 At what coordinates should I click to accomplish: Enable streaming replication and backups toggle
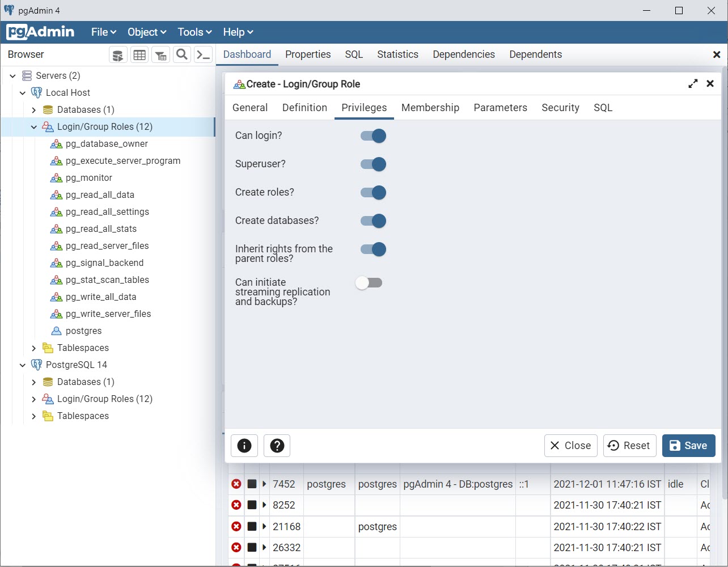[x=369, y=283]
